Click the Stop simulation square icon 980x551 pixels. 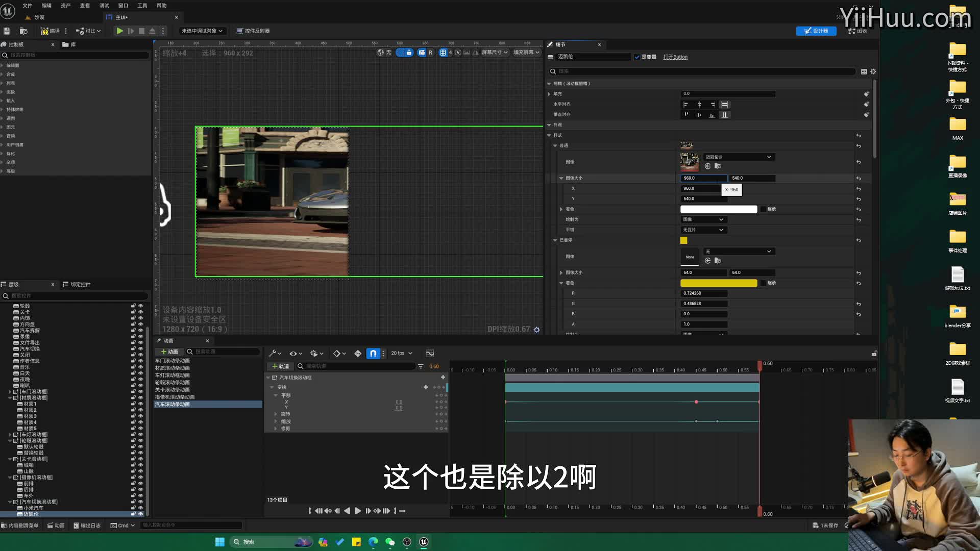(141, 31)
